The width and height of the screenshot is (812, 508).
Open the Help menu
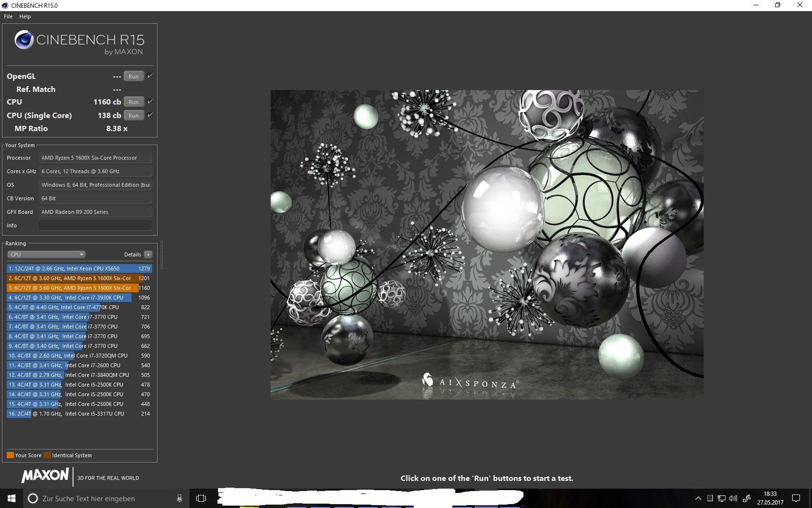coord(25,16)
